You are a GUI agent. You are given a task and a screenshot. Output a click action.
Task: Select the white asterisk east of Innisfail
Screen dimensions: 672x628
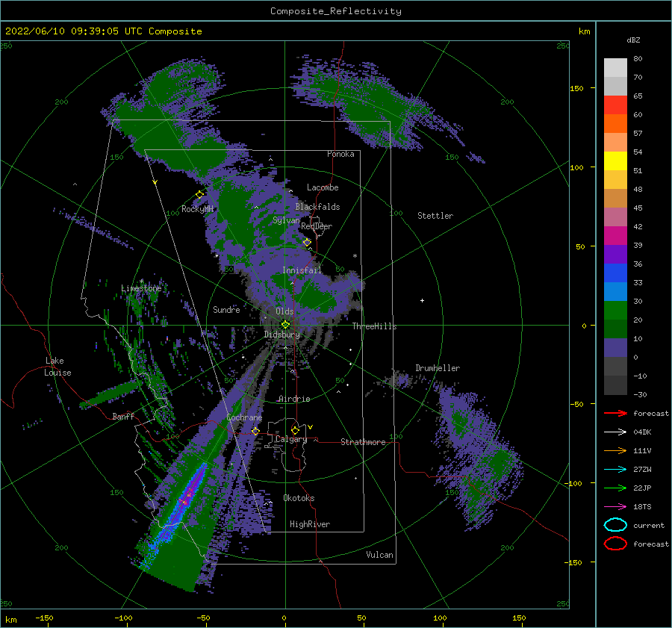(x=355, y=256)
